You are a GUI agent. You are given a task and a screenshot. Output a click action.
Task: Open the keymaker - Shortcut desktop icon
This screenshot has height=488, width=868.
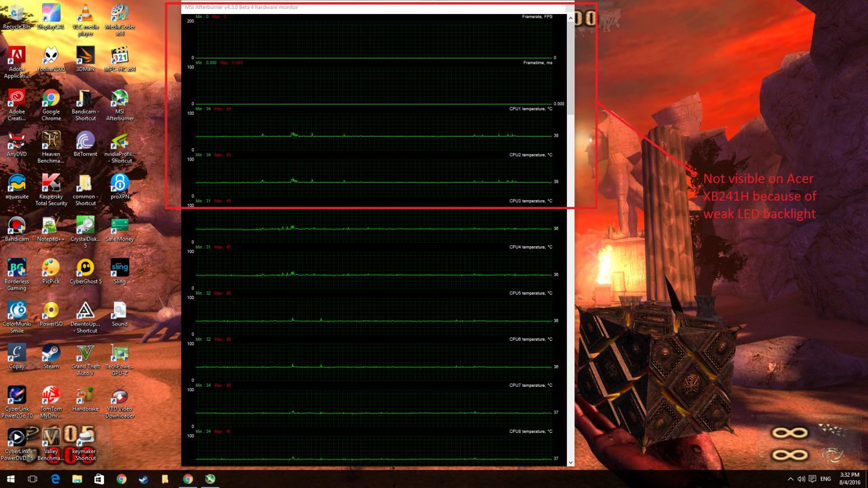(x=86, y=444)
